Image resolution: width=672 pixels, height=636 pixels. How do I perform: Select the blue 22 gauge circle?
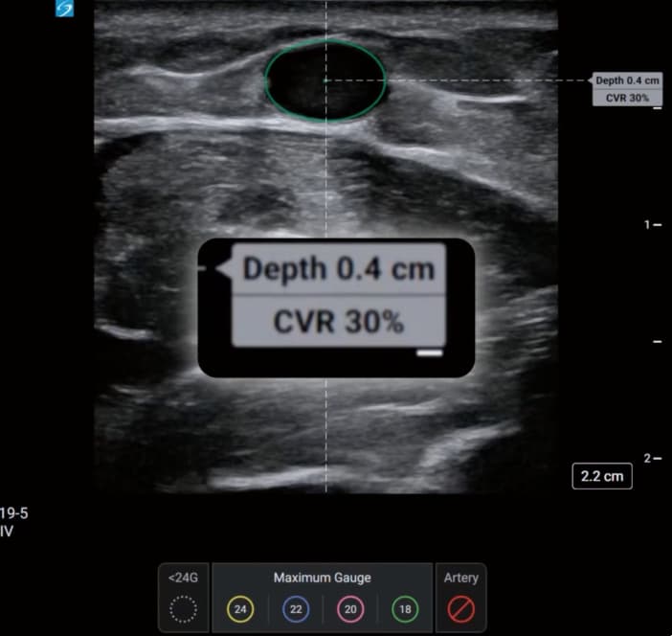(295, 608)
